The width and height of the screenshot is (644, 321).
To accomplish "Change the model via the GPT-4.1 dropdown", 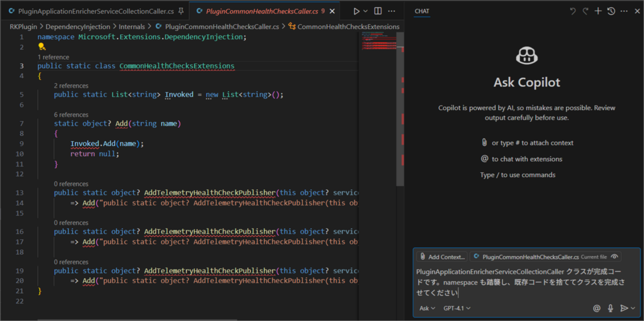I will (457, 308).
